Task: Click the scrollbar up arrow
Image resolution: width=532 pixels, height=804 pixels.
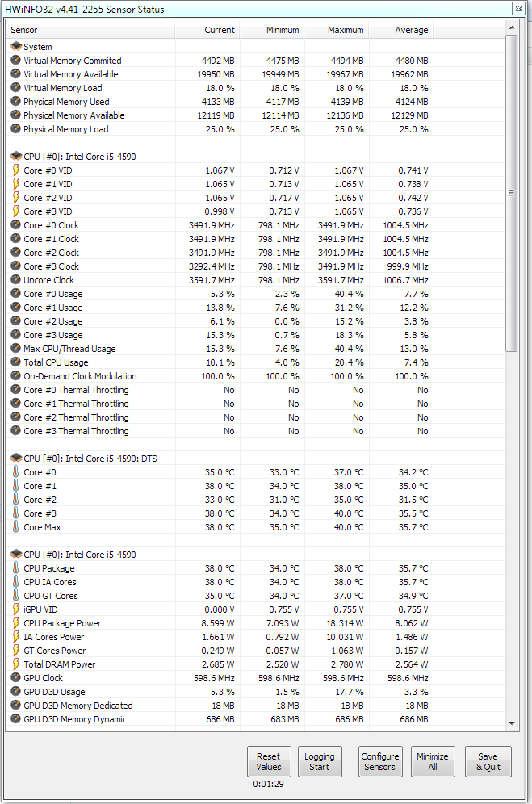Action: pos(512,27)
